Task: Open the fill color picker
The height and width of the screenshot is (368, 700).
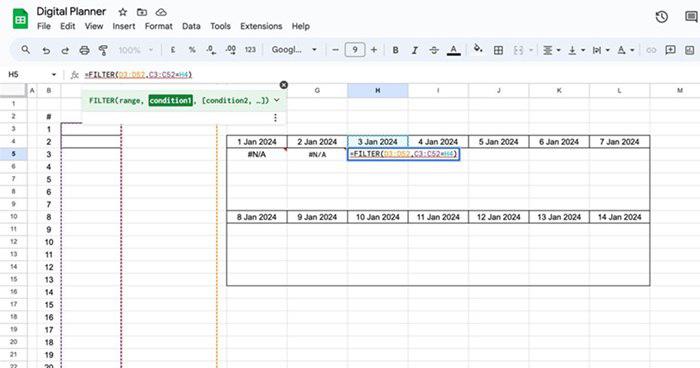Action: tap(478, 49)
